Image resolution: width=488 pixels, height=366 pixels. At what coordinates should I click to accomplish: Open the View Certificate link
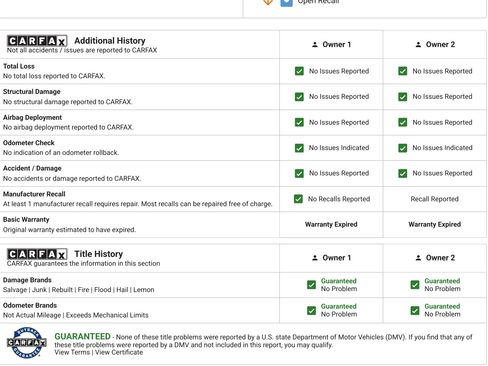(x=119, y=352)
